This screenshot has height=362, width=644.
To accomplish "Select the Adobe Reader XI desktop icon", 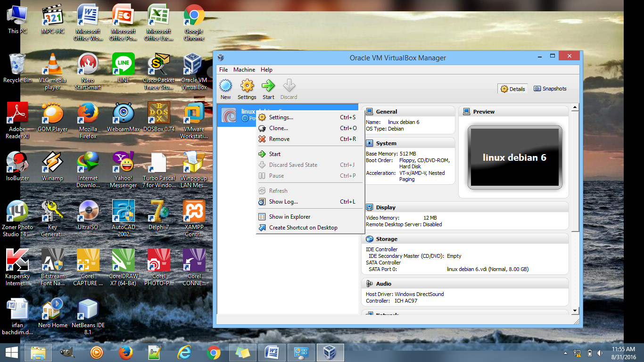I will click(17, 121).
